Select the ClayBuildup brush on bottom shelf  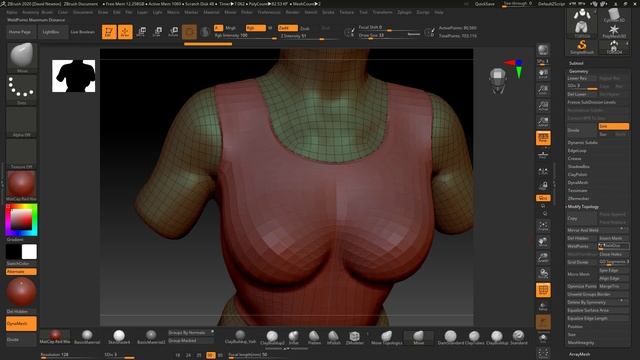[x=497, y=337]
